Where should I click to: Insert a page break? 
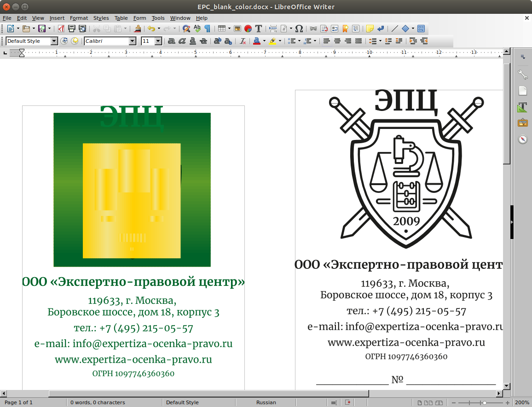coord(273,29)
